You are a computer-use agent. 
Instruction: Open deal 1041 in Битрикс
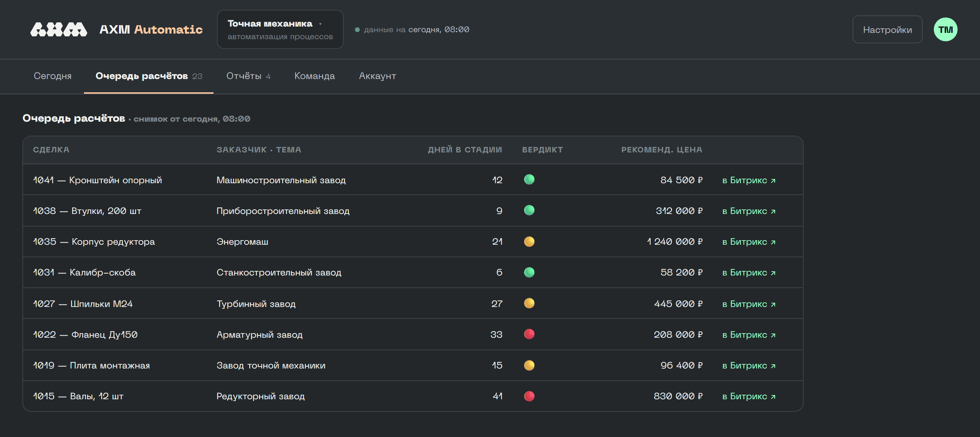748,180
